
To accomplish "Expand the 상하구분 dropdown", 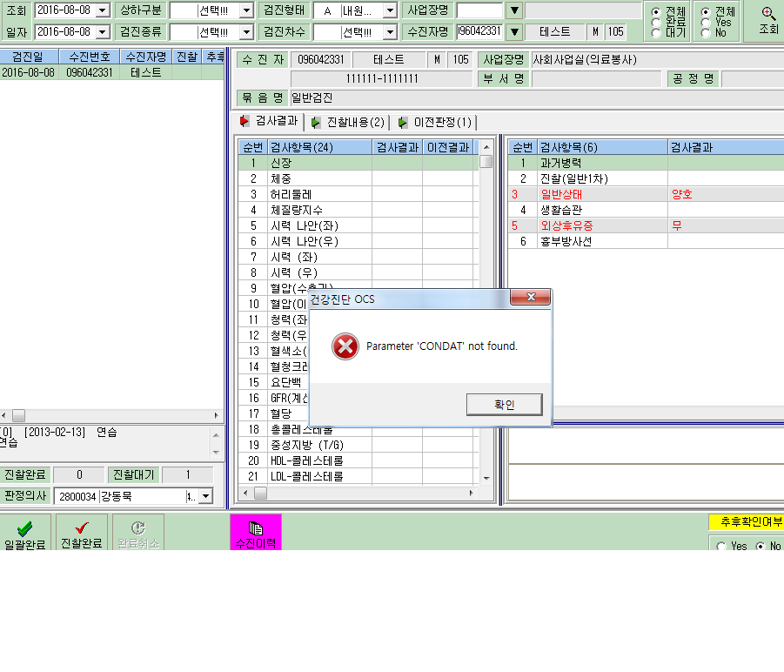I will click(246, 10).
